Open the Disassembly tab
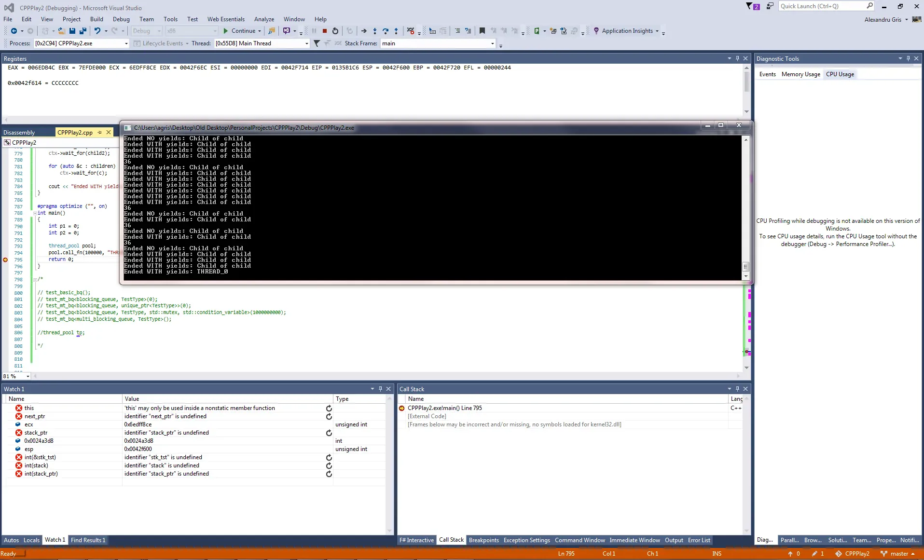The width and height of the screenshot is (924, 560). point(19,133)
